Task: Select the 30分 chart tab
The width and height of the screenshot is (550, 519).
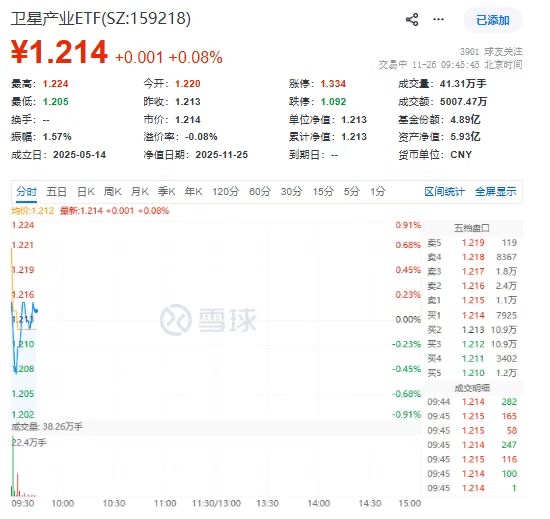Action: click(x=291, y=191)
